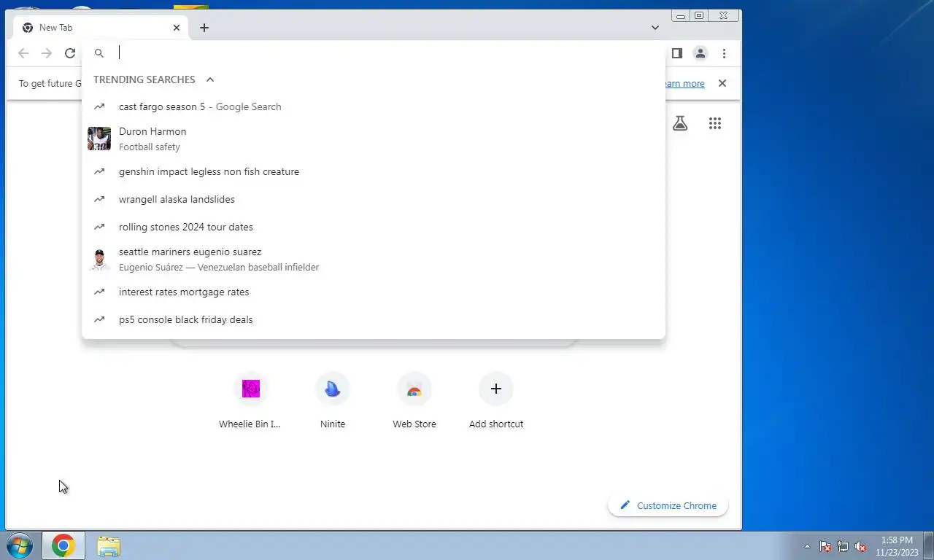Open the tab search dropdown arrow
The width and height of the screenshot is (934, 560).
655,28
